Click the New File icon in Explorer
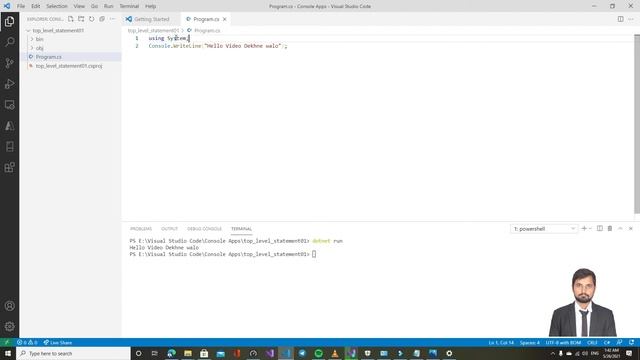 coord(71,19)
